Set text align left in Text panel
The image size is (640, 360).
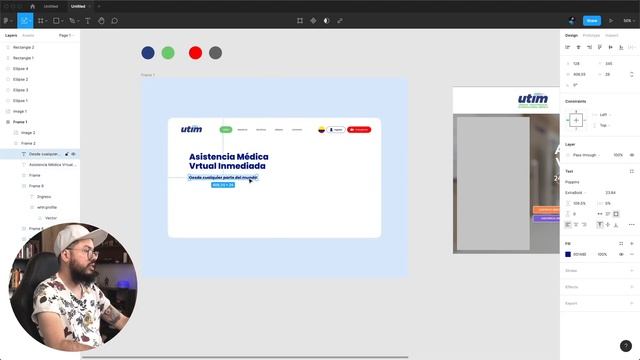[x=568, y=224]
